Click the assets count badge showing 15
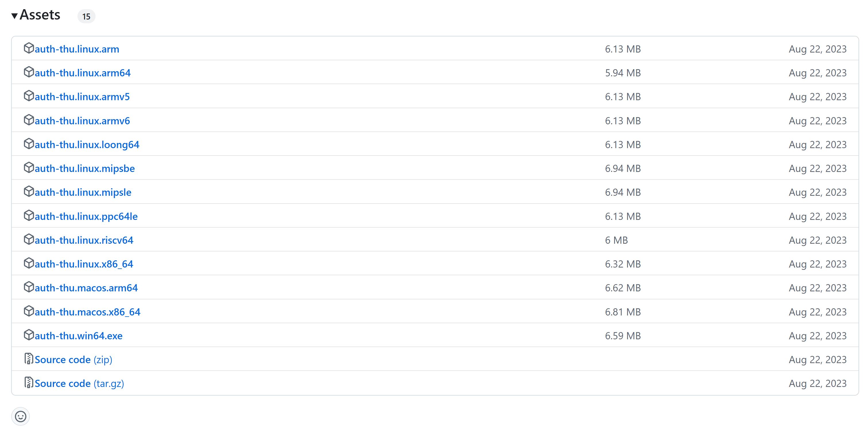The image size is (868, 430). pyautogui.click(x=86, y=16)
